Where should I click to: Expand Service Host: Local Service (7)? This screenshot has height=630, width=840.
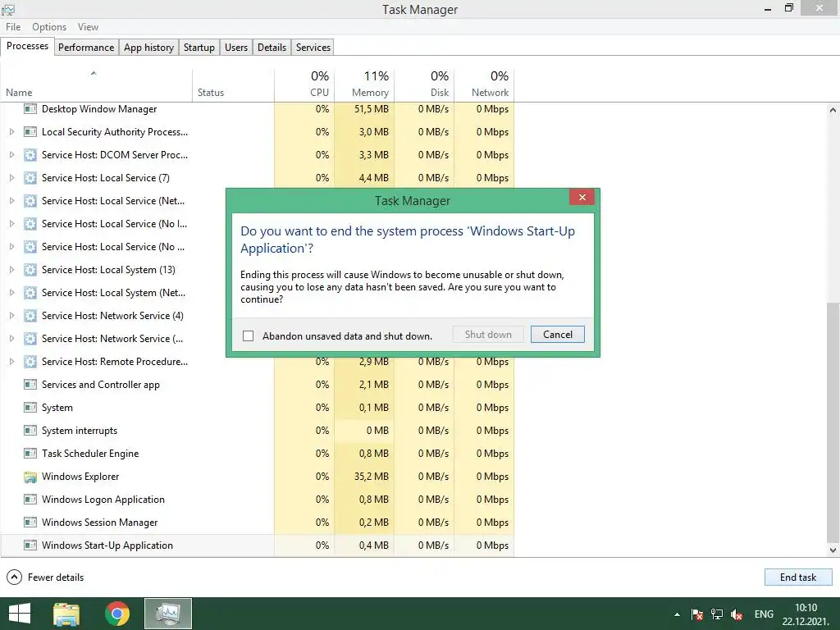[x=11, y=178]
